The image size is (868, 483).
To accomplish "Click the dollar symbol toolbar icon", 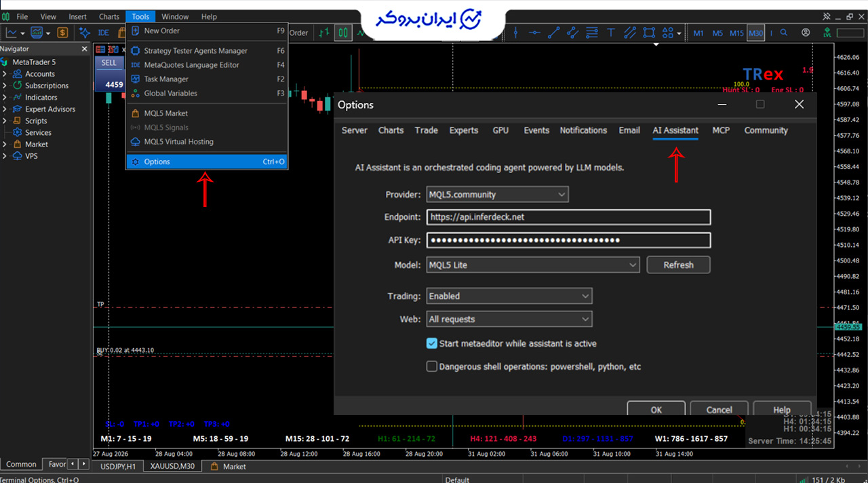I will pos(62,33).
